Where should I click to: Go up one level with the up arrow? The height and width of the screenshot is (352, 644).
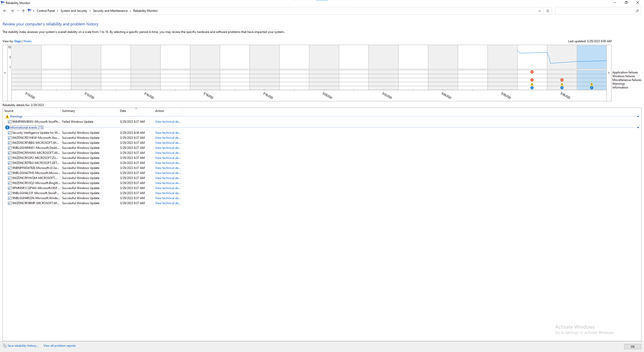tap(23, 11)
